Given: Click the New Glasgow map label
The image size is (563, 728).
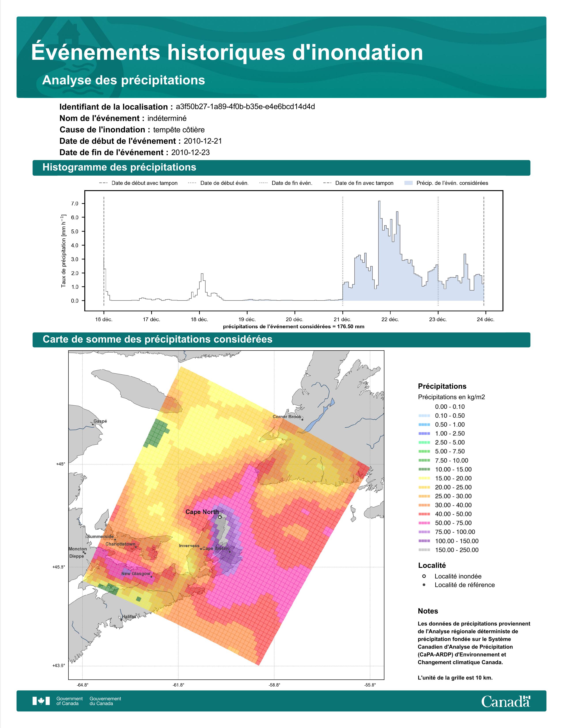Looking at the screenshot, I should [136, 574].
